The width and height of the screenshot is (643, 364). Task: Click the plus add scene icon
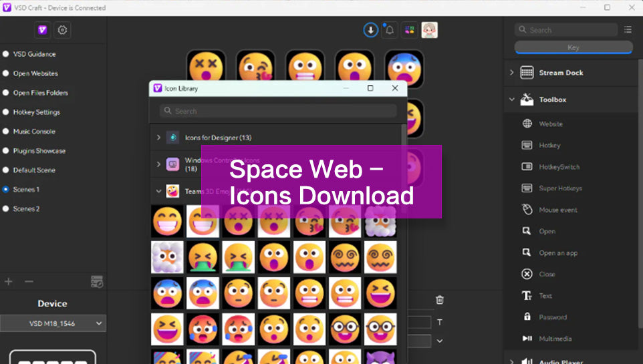8,282
